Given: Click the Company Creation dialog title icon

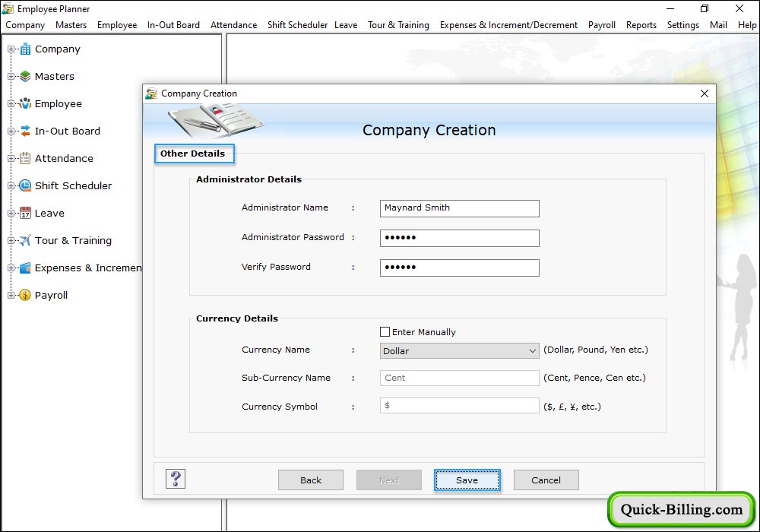Looking at the screenshot, I should 152,93.
